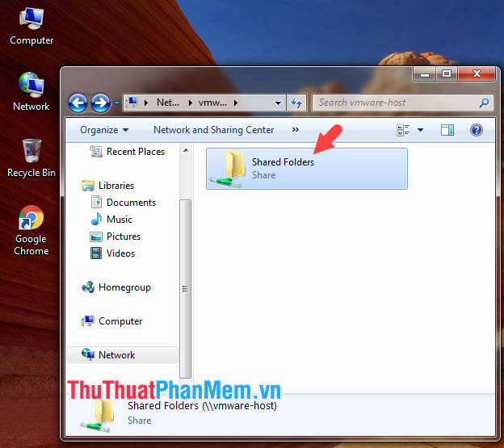Expand the arrow after address bar root icon
Image resolution: width=504 pixels, height=448 pixels.
coord(146,103)
